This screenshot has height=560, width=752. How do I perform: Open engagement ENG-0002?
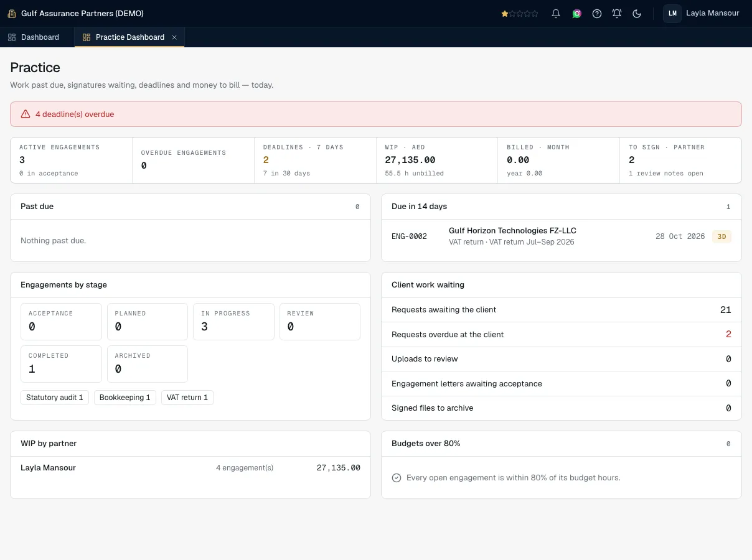(409, 236)
